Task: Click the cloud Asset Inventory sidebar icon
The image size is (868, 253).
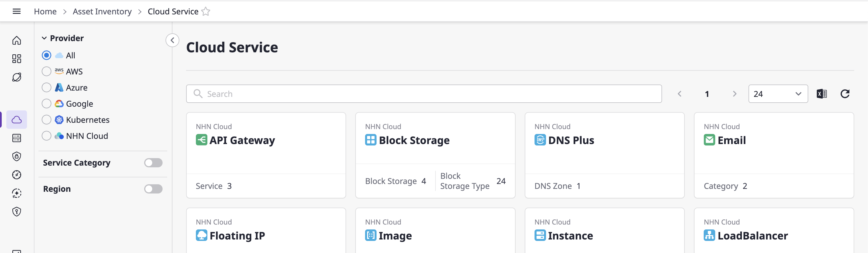Action: point(16,120)
